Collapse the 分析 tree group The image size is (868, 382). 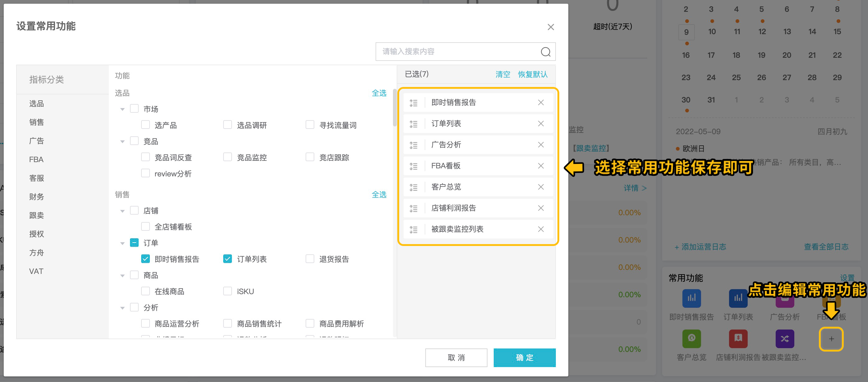click(x=122, y=308)
